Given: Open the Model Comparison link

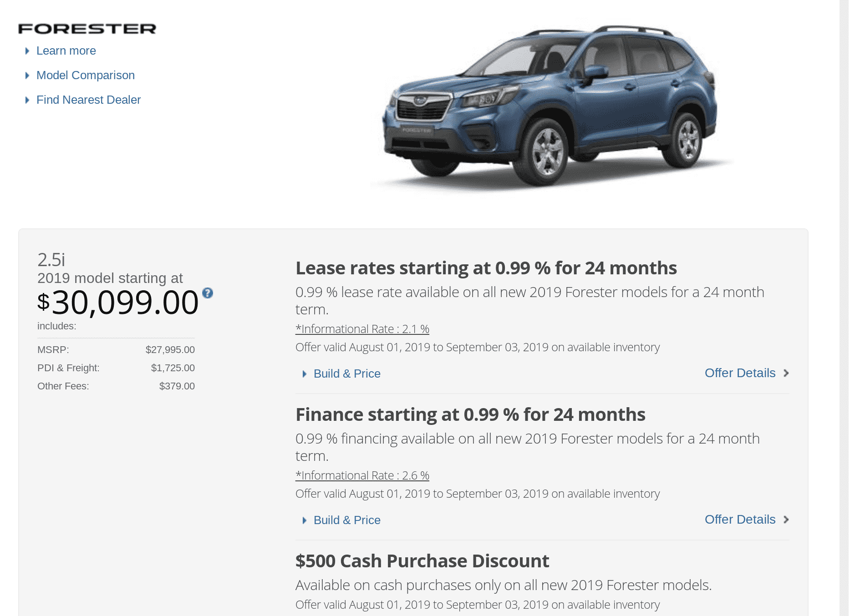Looking at the screenshot, I should [86, 76].
